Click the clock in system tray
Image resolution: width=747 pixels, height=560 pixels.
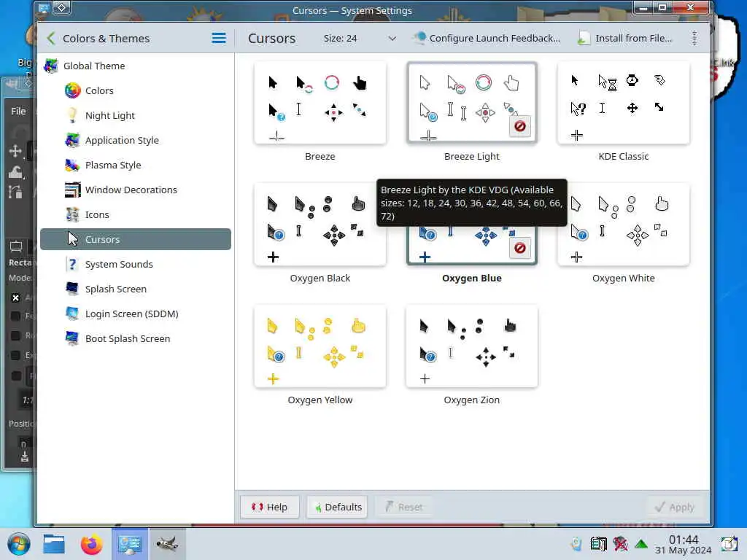683,544
